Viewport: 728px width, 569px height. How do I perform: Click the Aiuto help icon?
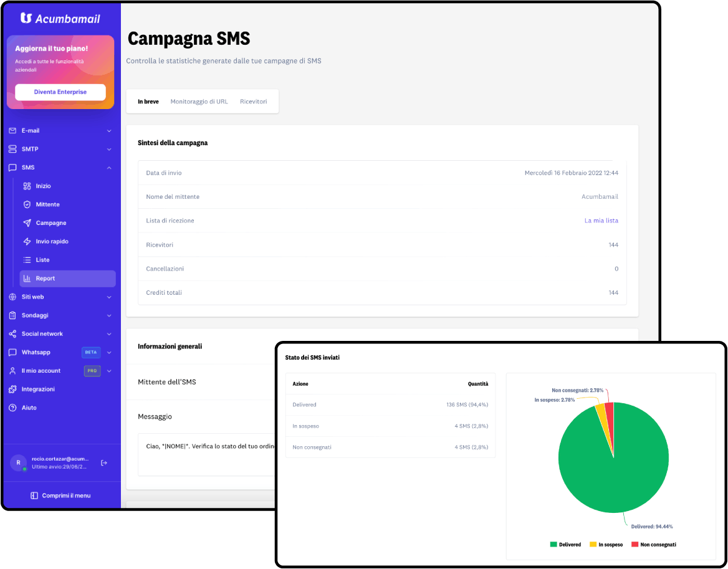click(12, 408)
